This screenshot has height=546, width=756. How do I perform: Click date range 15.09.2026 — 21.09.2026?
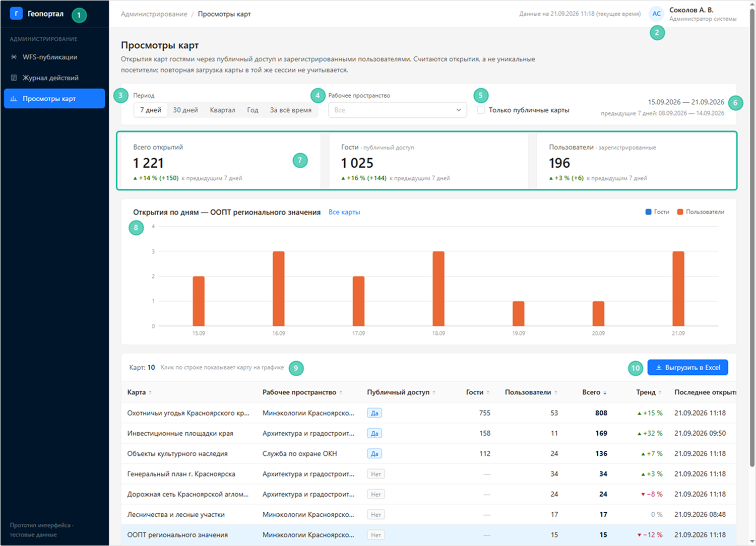click(686, 102)
